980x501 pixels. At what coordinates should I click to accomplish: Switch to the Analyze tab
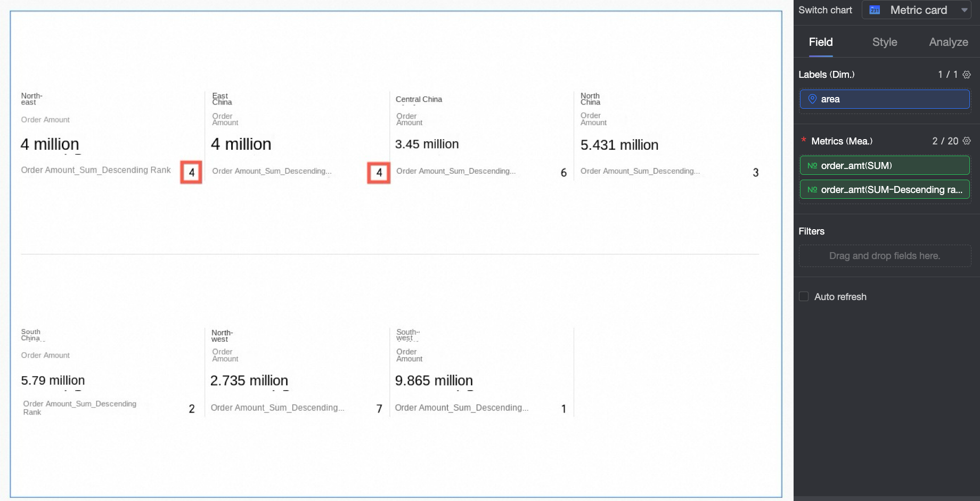point(949,42)
